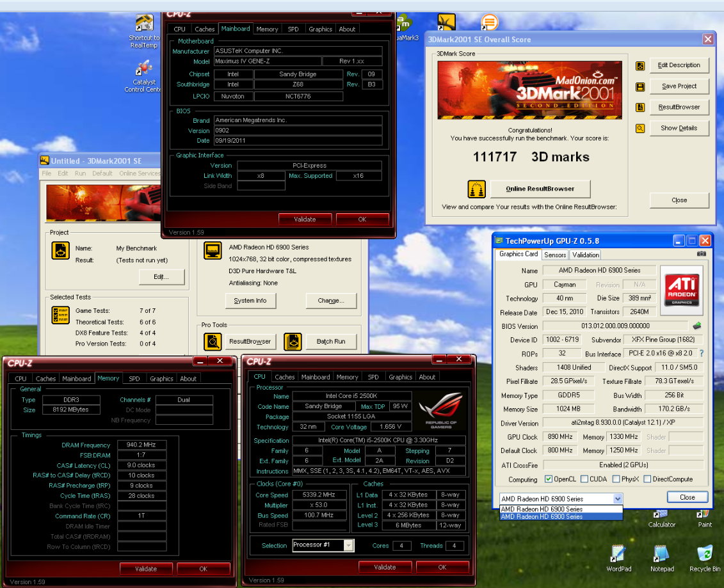Click the Online ResultBrowser button
Viewport: 724px width, 588px height.
click(x=540, y=189)
